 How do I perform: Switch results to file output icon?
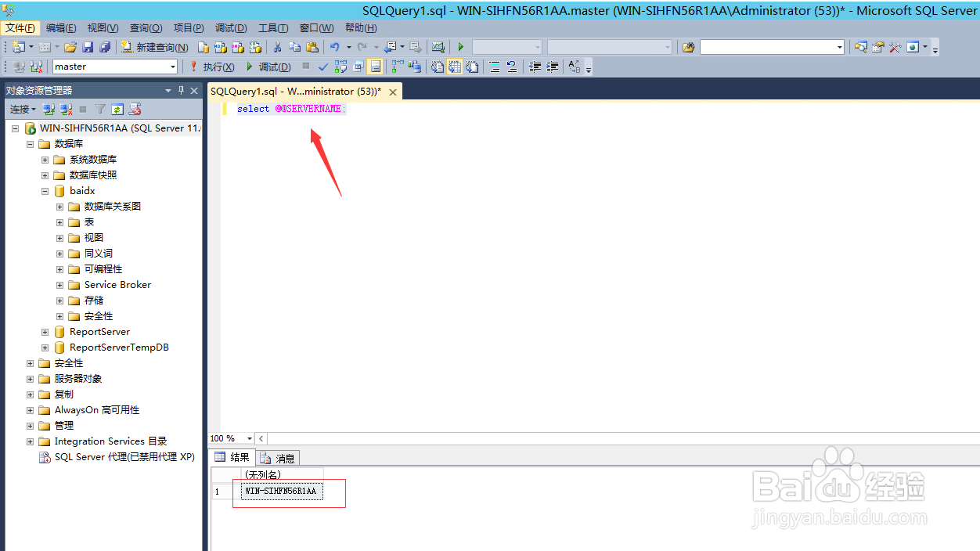pyautogui.click(x=472, y=67)
